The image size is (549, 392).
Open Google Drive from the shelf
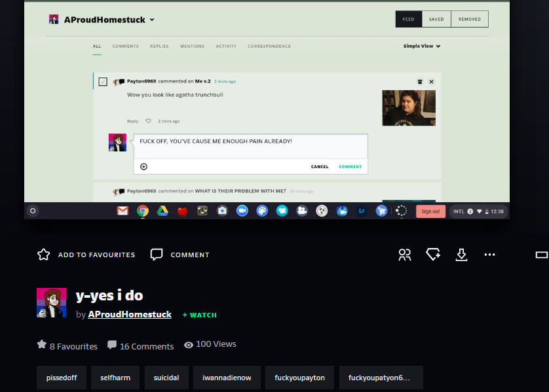162,211
